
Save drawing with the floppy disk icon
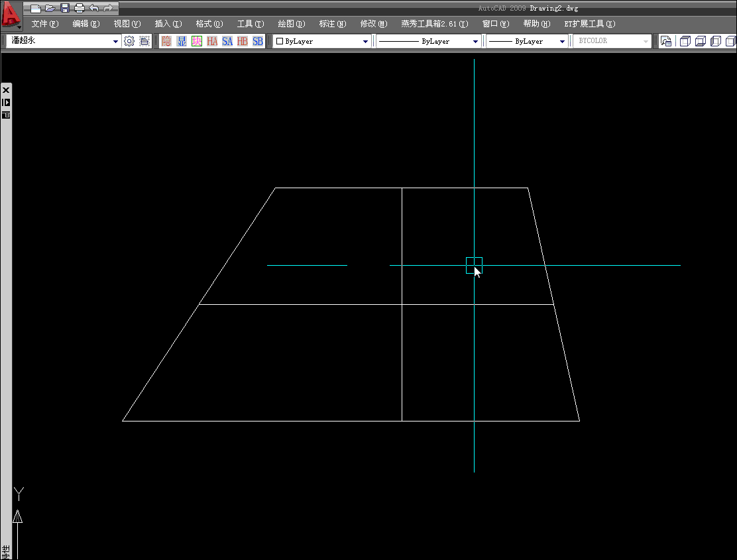click(x=65, y=8)
